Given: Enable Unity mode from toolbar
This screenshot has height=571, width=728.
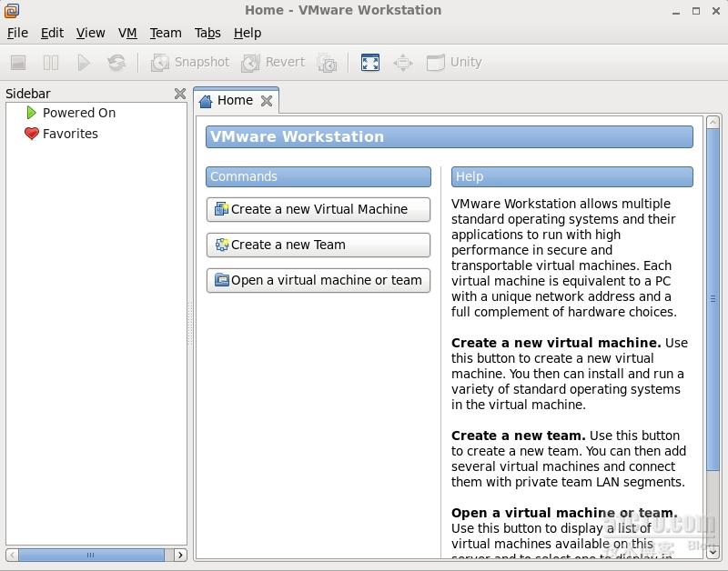Looking at the screenshot, I should pos(454,63).
